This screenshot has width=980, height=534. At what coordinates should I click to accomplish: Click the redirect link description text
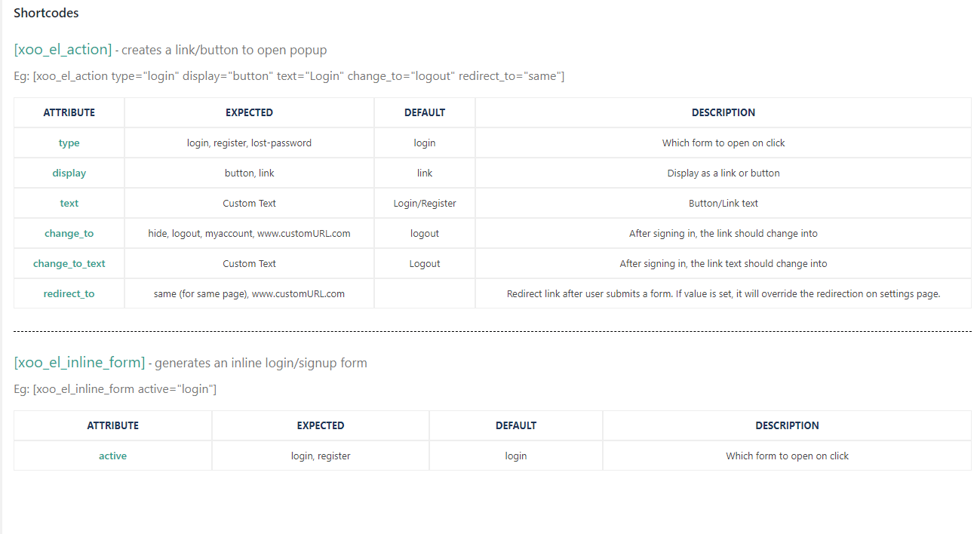(723, 294)
